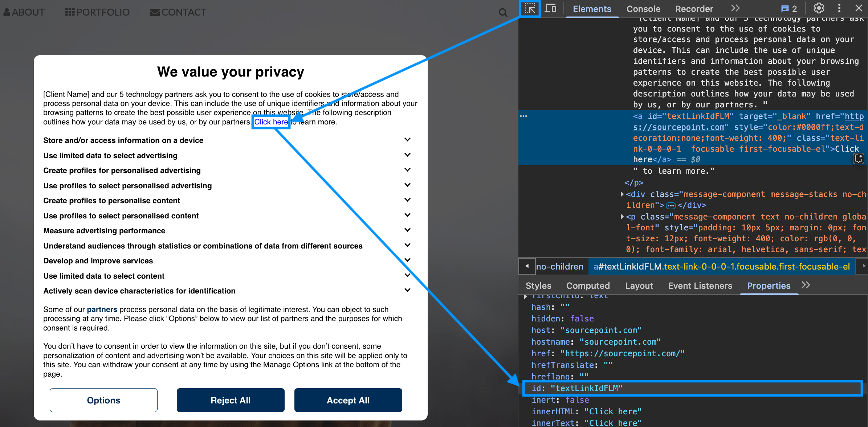
Task: Open the issues counter showing 2
Action: click(789, 9)
